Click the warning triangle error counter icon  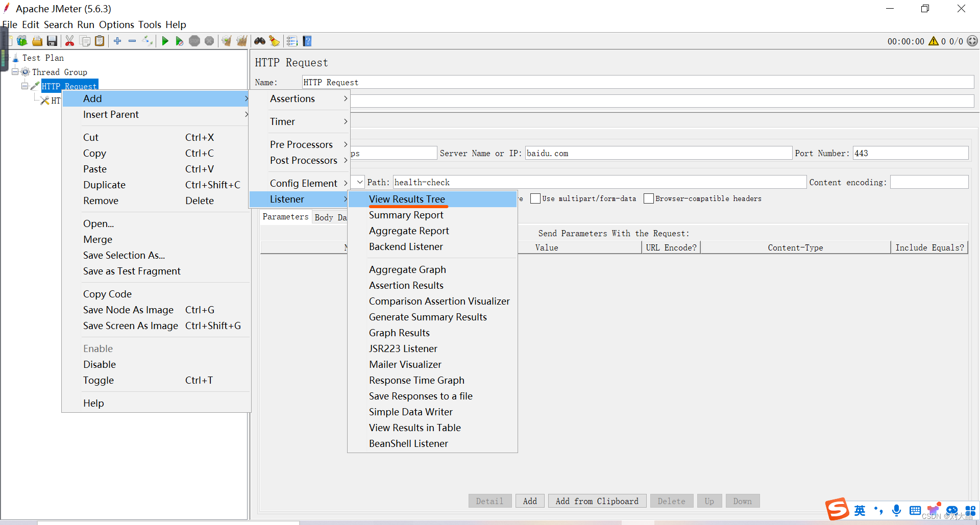click(x=934, y=41)
